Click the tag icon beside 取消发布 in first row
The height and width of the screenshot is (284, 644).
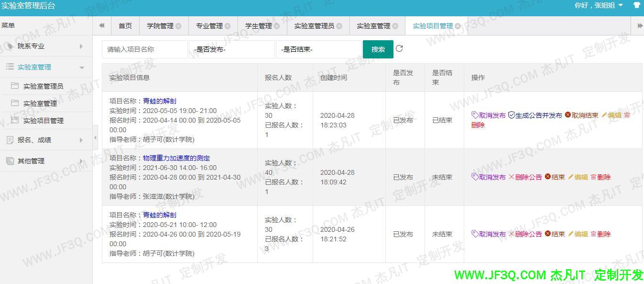(475, 115)
